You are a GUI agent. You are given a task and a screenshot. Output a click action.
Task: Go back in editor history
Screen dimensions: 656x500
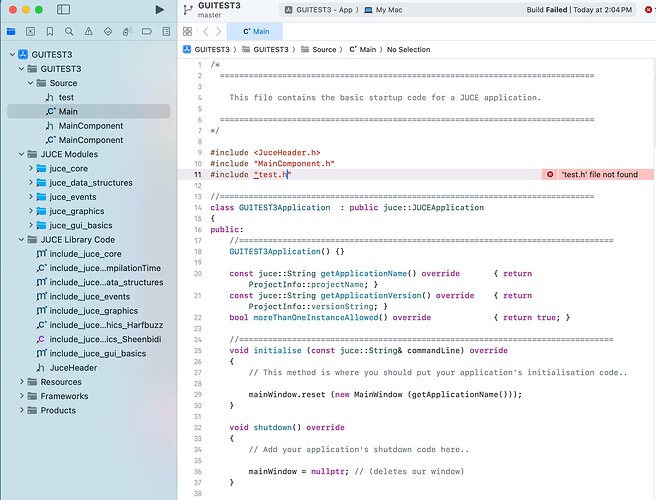pos(205,31)
